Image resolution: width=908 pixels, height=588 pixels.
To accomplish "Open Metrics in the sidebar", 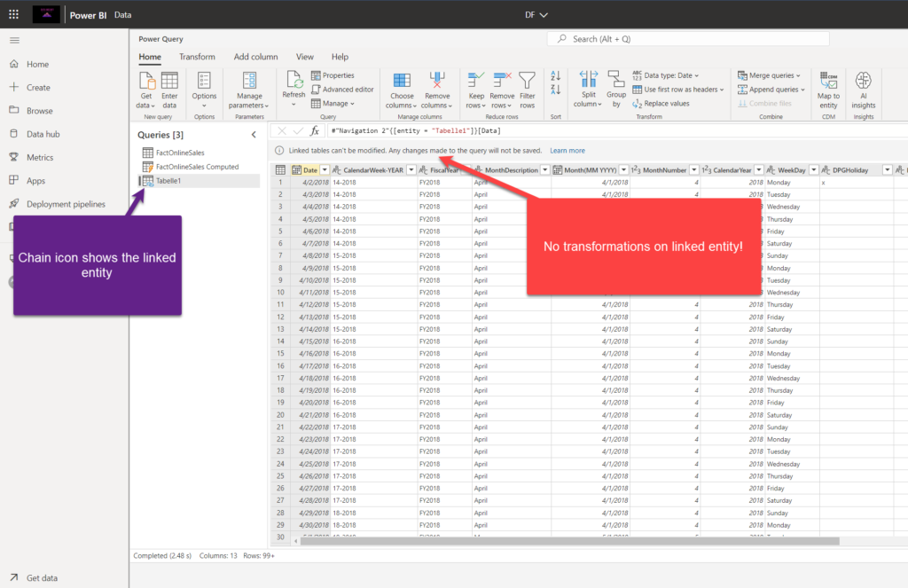I will (39, 157).
